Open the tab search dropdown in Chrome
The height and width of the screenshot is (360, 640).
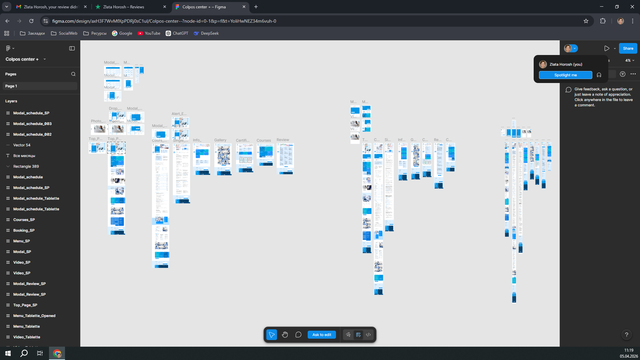coord(7,7)
